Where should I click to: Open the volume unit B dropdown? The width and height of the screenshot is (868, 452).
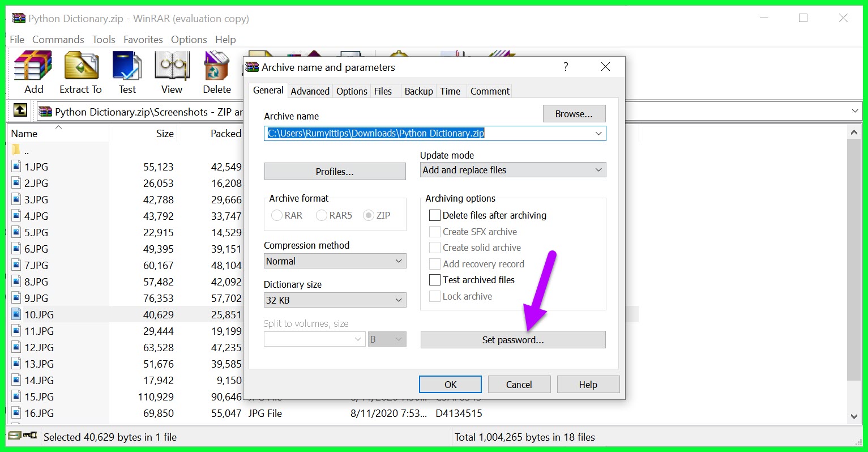tap(387, 339)
